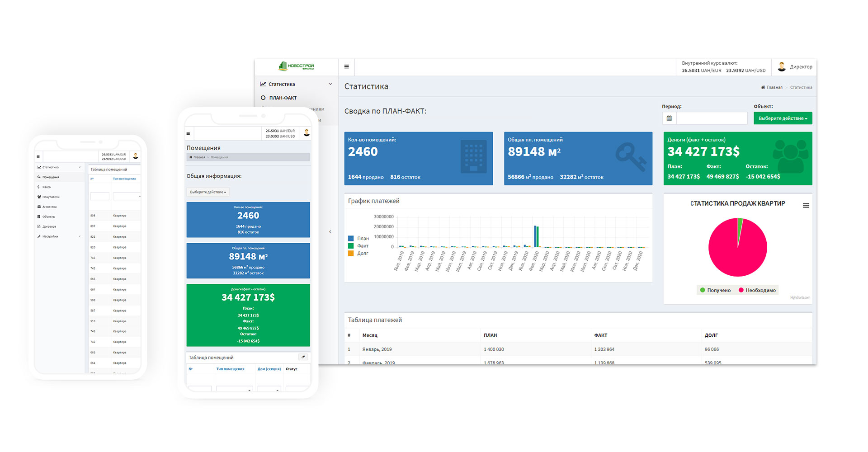Tap row 898 Квартира on left phone
The height and width of the screenshot is (452, 868).
point(114,216)
